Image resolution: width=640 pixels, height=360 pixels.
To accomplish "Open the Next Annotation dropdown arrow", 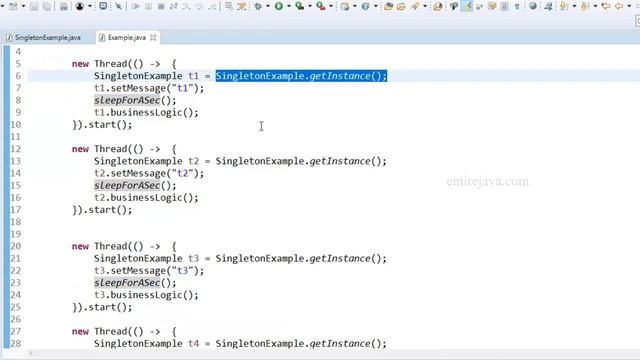I will [x=574, y=6].
